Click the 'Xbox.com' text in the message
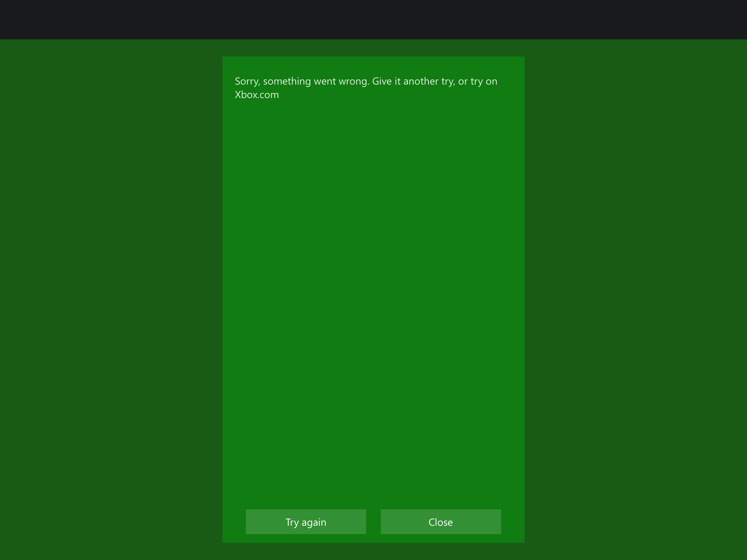Screen dimensions: 747x560 pos(257,95)
